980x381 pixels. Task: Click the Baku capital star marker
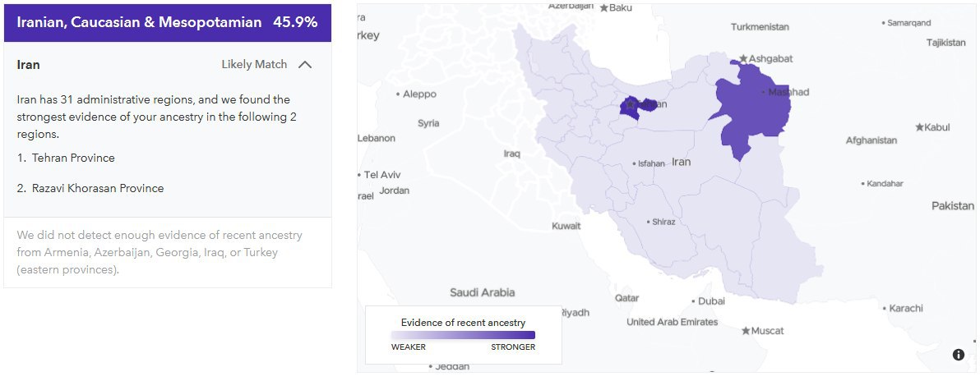click(x=603, y=8)
